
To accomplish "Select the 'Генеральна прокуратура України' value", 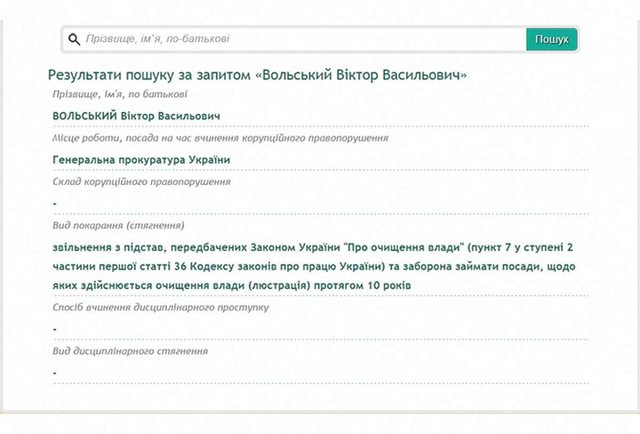I will click(141, 159).
